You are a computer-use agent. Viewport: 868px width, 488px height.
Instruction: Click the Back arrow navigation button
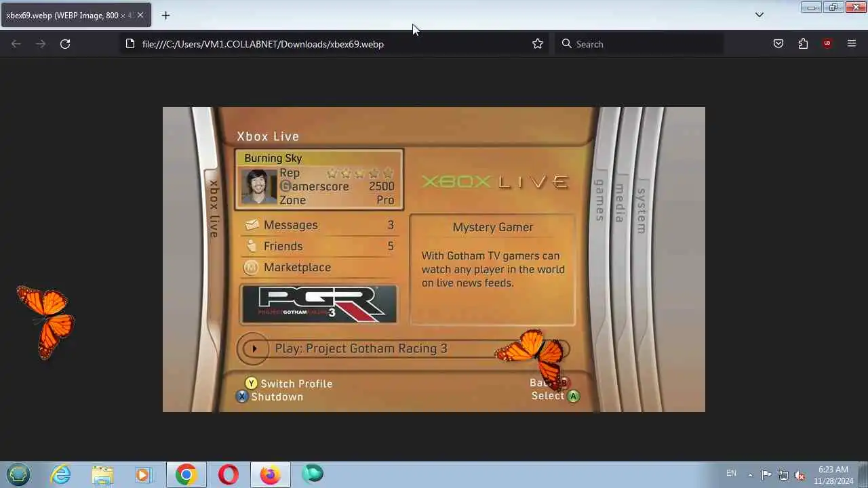click(16, 44)
